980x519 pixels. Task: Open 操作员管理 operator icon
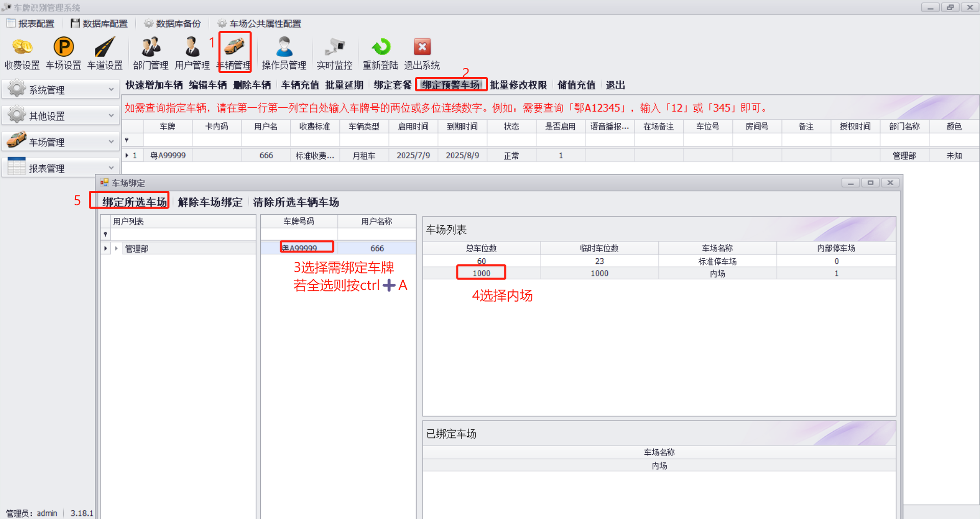(x=284, y=47)
